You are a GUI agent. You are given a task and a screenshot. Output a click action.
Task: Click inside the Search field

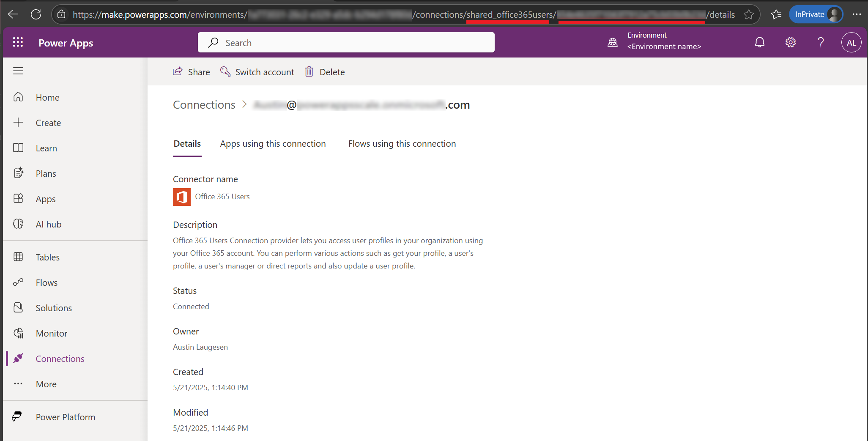pyautogui.click(x=346, y=42)
